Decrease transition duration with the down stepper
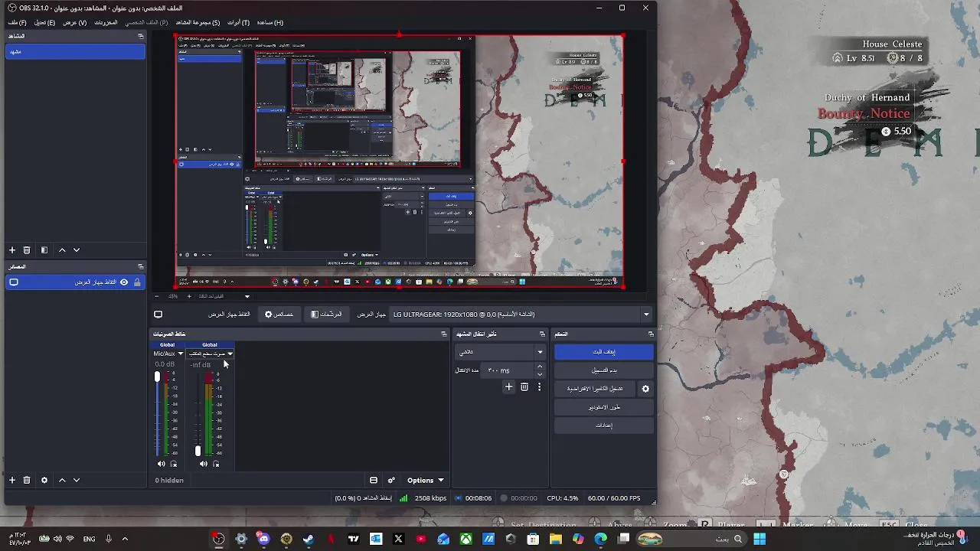The height and width of the screenshot is (551, 980). click(540, 374)
